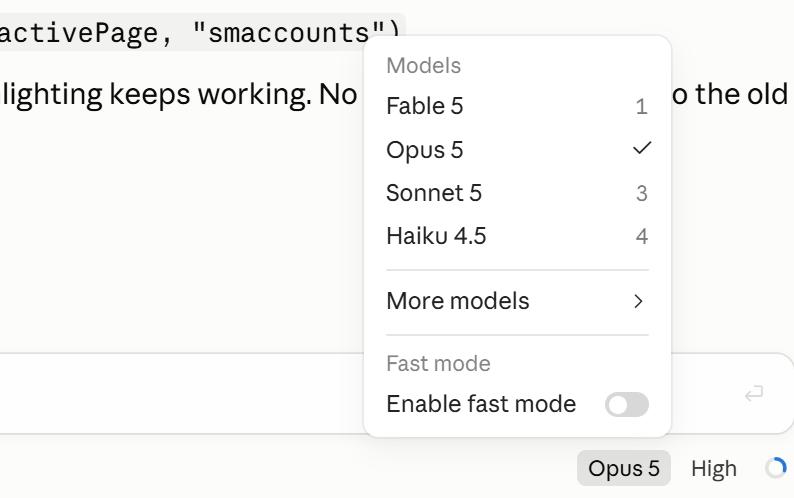Viewport: 794px width, 498px height.
Task: Click the checkmark beside Opus 5
Action: [642, 148]
